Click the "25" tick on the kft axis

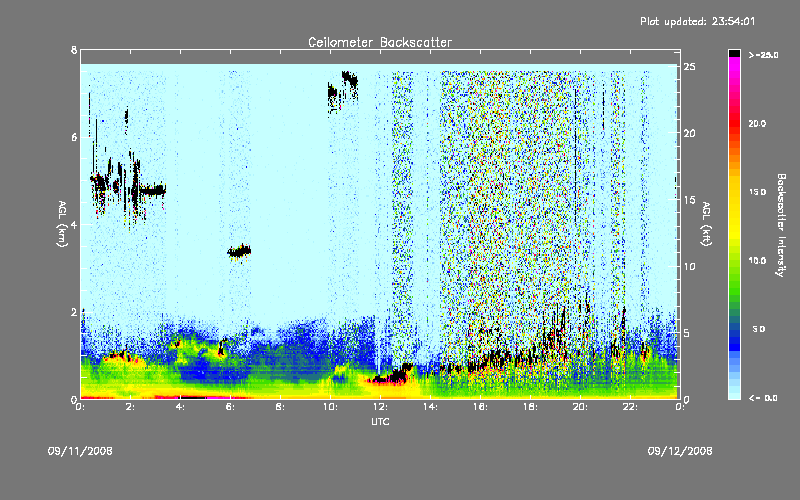tap(689, 67)
